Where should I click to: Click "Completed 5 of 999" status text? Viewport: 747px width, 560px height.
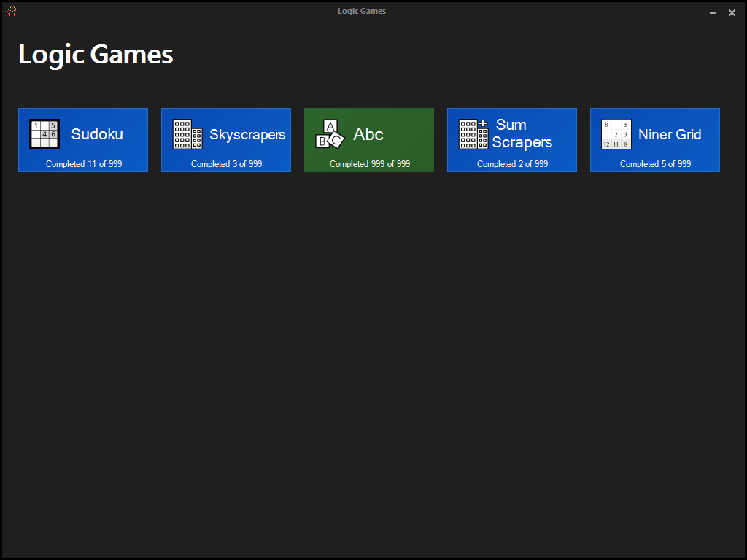click(656, 164)
